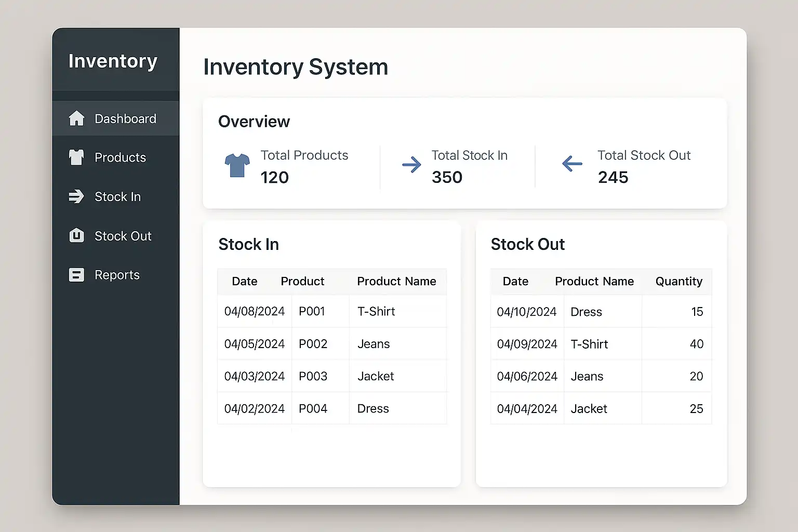The width and height of the screenshot is (798, 532).
Task: Select the quantity 40 cell for T-Shirt
Action: point(696,344)
